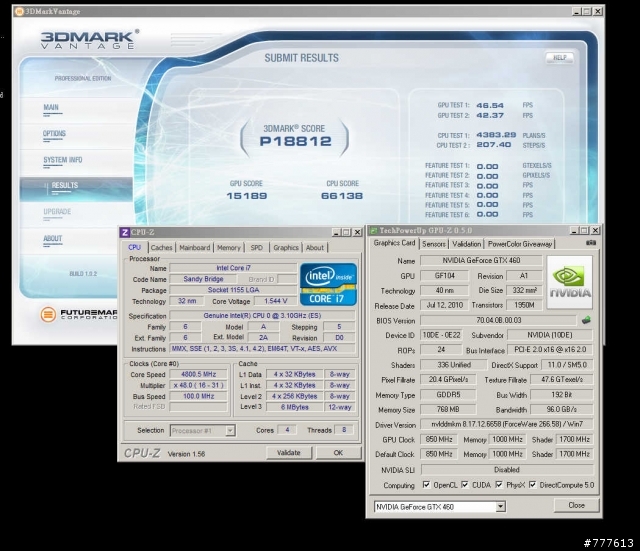Switch to the SPD tab in CPU-Z
Screen dimensions: 640x551
click(256, 247)
